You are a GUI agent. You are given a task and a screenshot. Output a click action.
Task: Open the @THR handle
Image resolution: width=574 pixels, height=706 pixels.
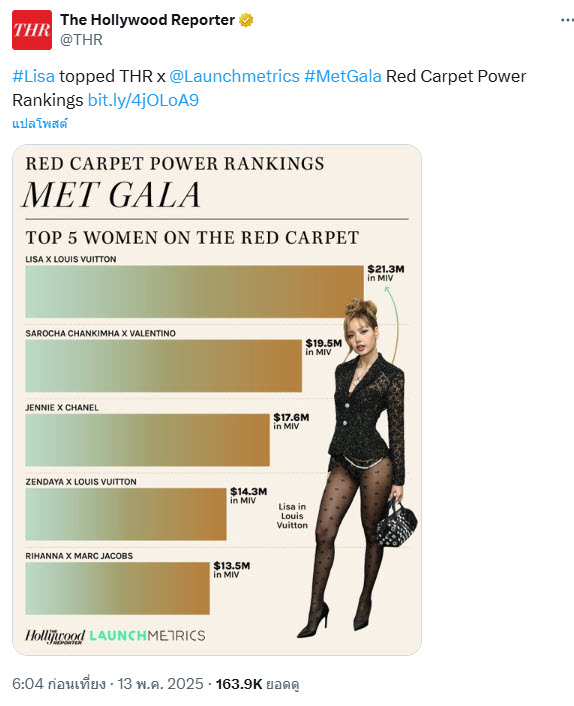click(81, 40)
